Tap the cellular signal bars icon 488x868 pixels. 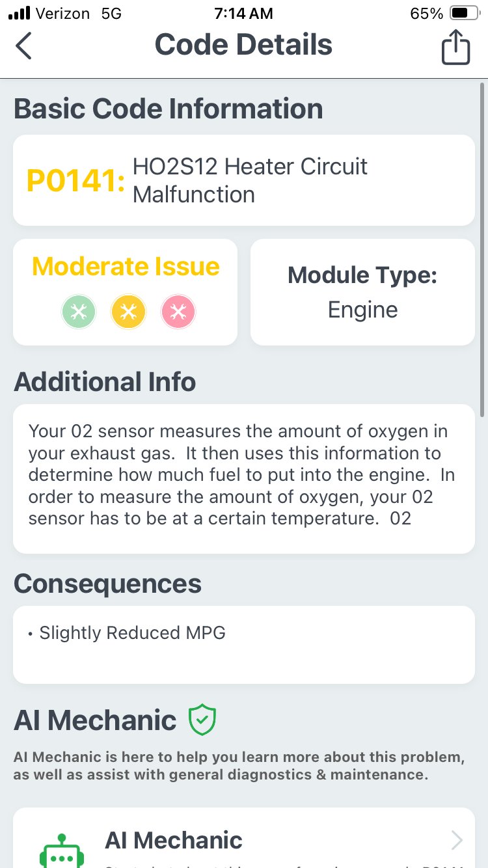coord(20,13)
